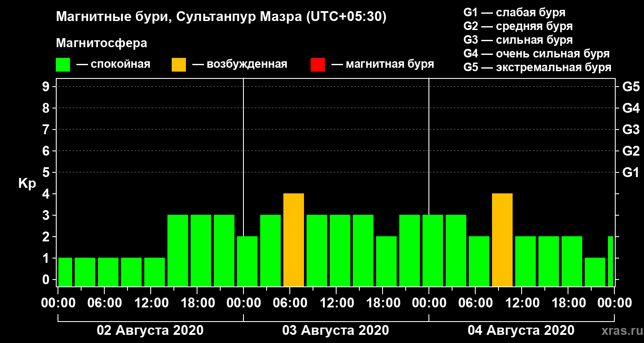Select the orange Kp 4 bar on 04 August

tap(502, 240)
